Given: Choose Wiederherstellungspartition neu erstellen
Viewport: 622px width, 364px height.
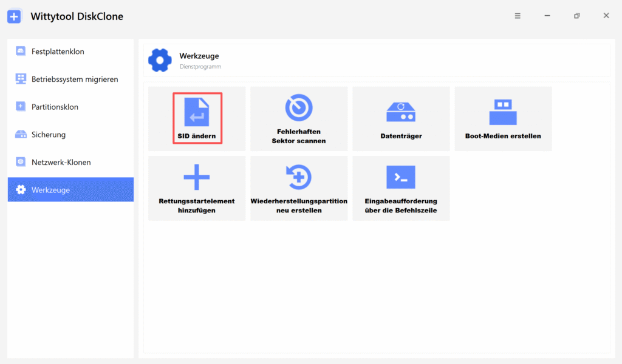Looking at the screenshot, I should [299, 188].
